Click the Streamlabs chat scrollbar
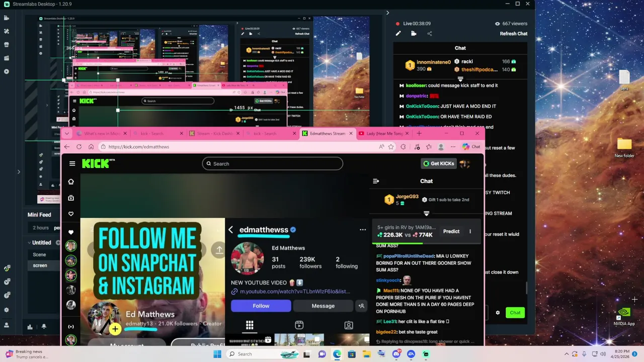 click(527, 288)
